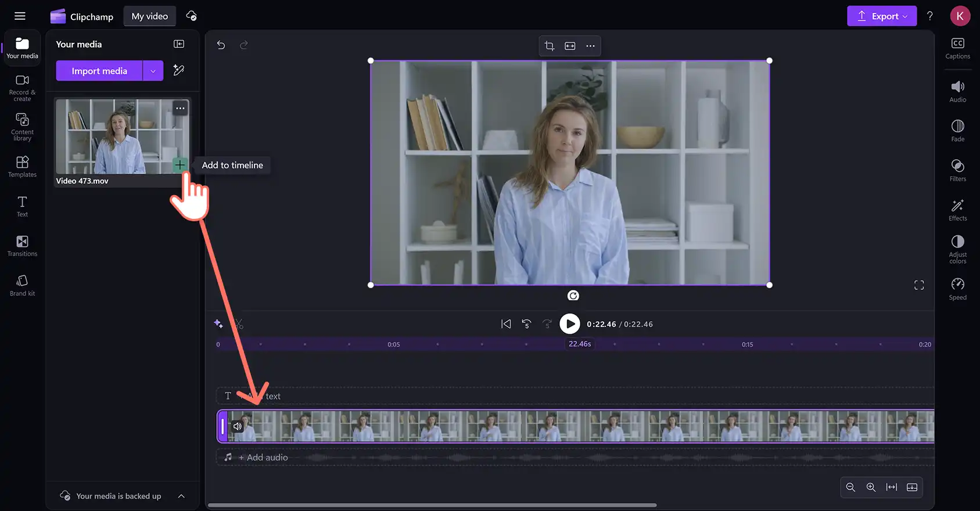
Task: Check cloud sync status icon
Action: click(x=191, y=16)
